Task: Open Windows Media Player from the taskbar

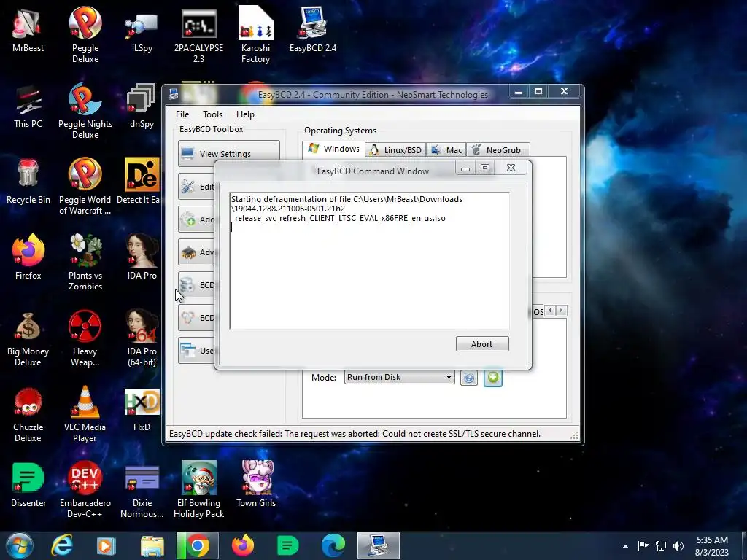Action: pos(106,545)
